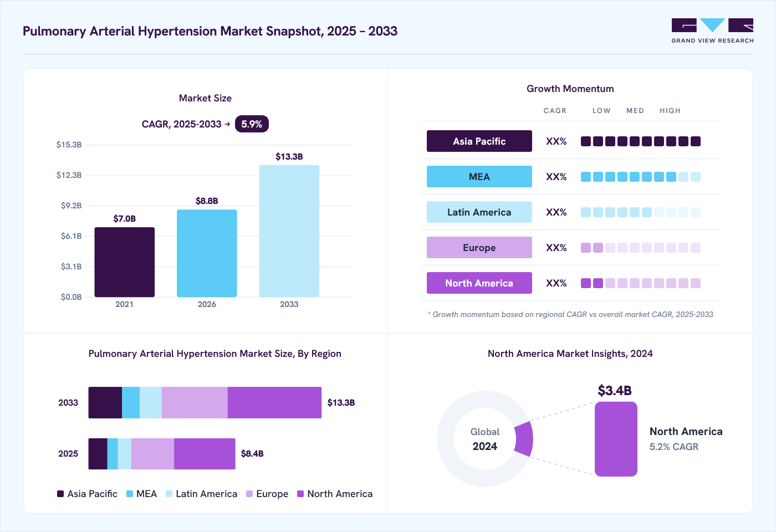Click the purple North America rounded bar
Image resolution: width=776 pixels, height=532 pixels.
tap(616, 439)
